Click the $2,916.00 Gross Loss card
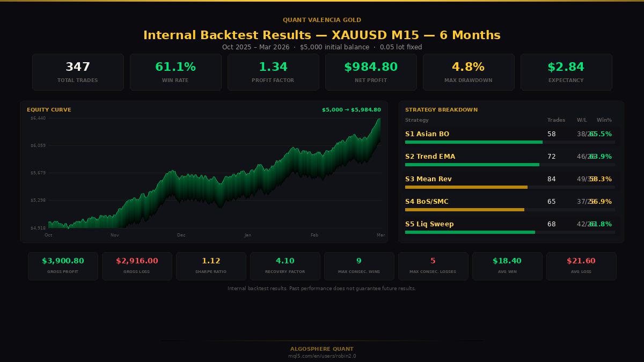This screenshot has width=644, height=362. pos(137,266)
